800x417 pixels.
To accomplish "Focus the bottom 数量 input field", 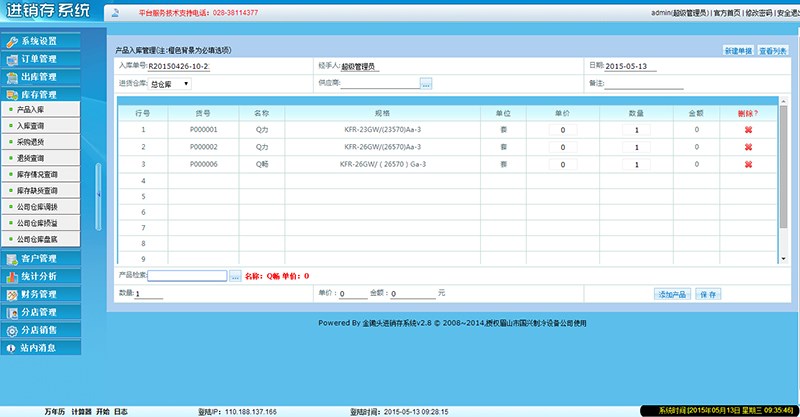I will pyautogui.click(x=148, y=294).
